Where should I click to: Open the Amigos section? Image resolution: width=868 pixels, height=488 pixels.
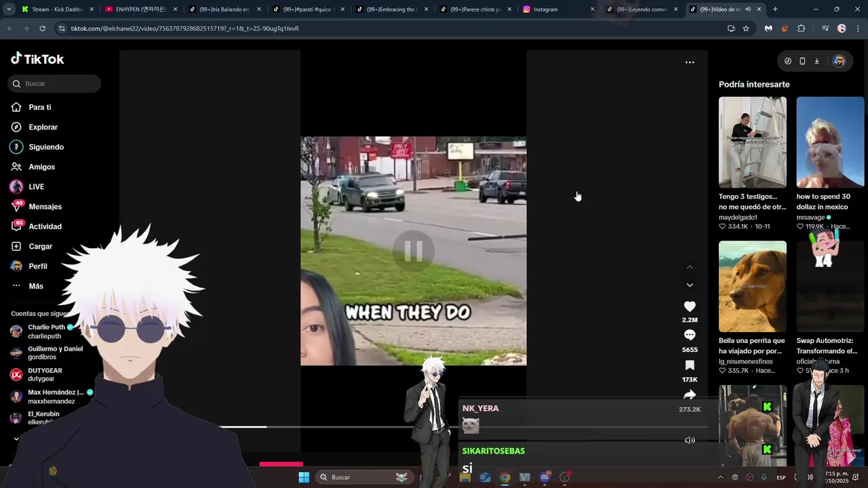(x=41, y=167)
